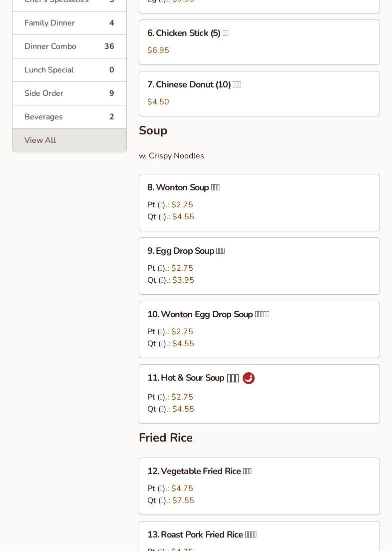The width and height of the screenshot is (392, 551).
Task: Click the Egg Drop Soup quart price $3.95
Action: pos(183,280)
